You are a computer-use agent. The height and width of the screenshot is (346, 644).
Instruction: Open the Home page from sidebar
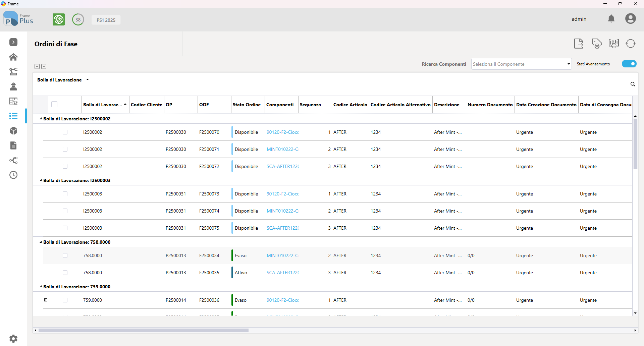13,57
